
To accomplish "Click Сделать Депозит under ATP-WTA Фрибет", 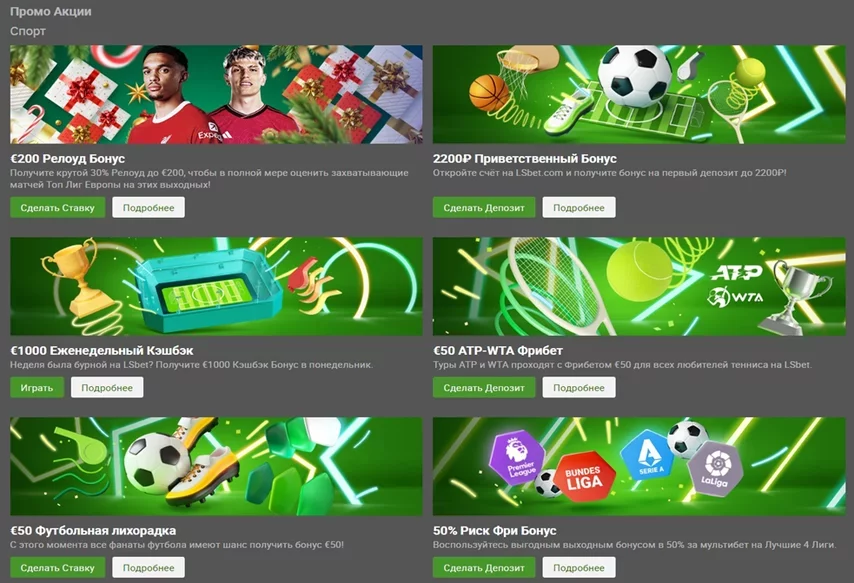I will point(484,387).
